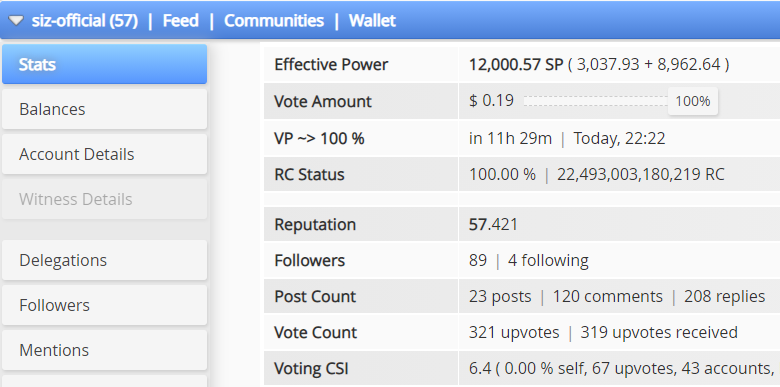Open the Account Details tab
780x387 pixels.
[104, 154]
